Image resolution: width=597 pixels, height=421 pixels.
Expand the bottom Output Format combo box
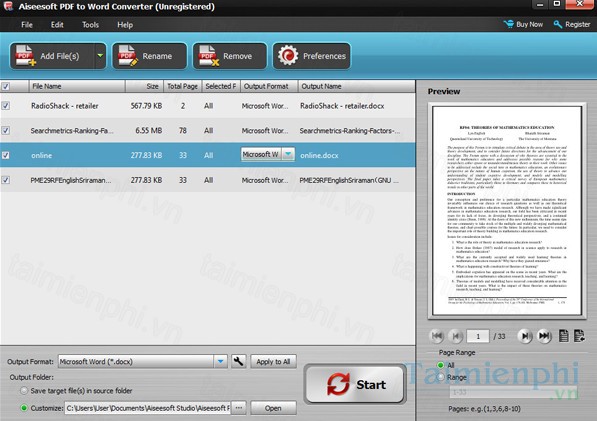(x=220, y=361)
